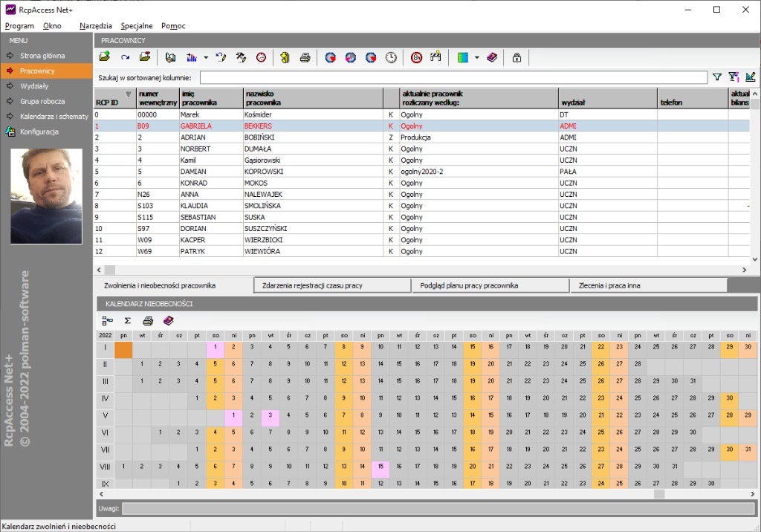Open the bar chart icon dropdown arrow
The image size is (761, 532).
[x=205, y=57]
